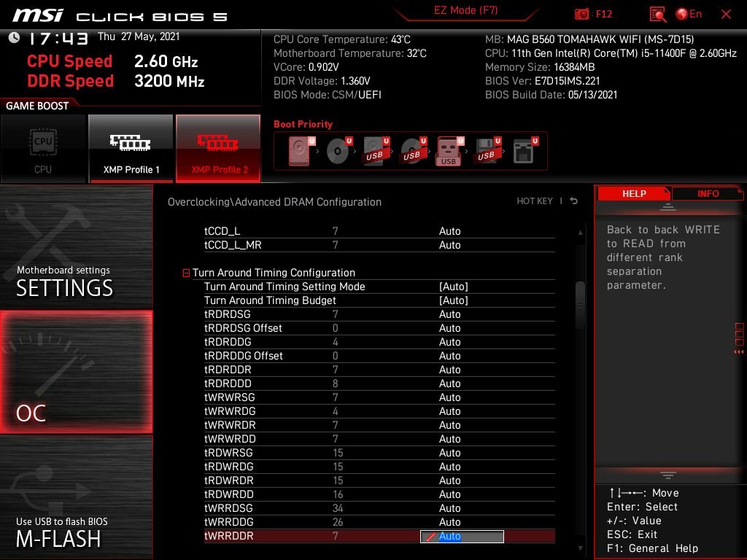
Task: Click the Boot Priority label
Action: pyautogui.click(x=303, y=124)
